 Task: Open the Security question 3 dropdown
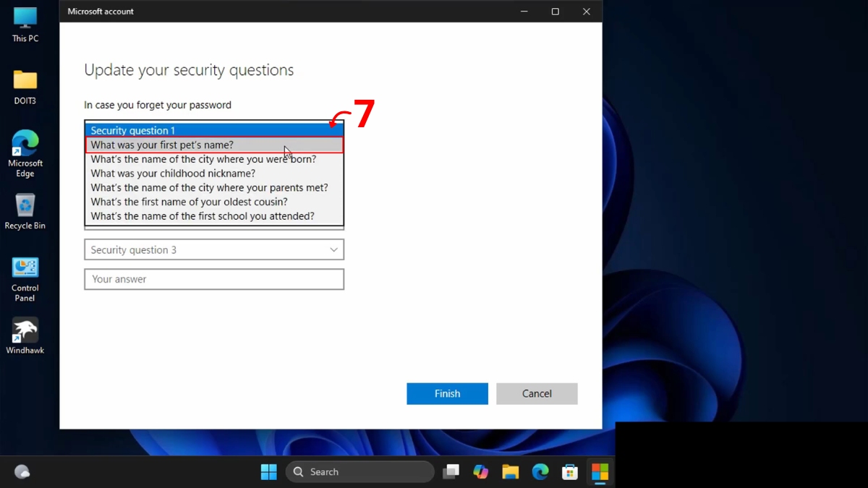(x=213, y=249)
